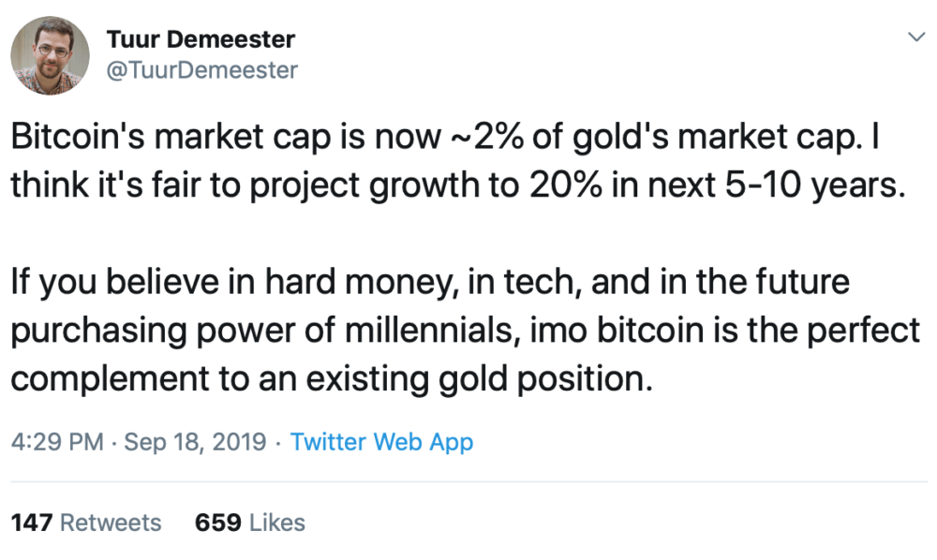View the 147 Retweets list
Screen dimensions: 937x560
tap(86, 523)
